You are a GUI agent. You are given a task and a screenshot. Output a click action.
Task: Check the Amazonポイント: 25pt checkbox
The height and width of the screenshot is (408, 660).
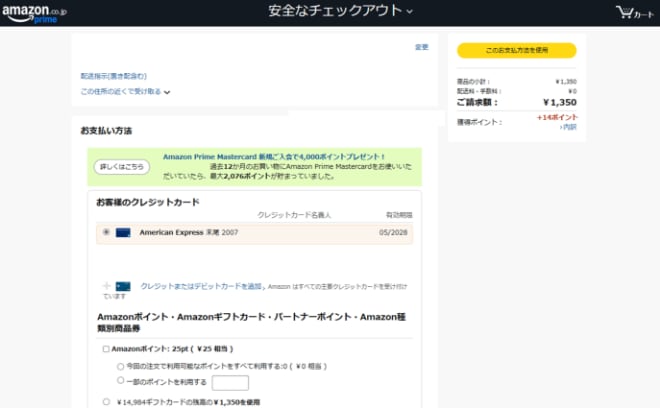point(106,349)
